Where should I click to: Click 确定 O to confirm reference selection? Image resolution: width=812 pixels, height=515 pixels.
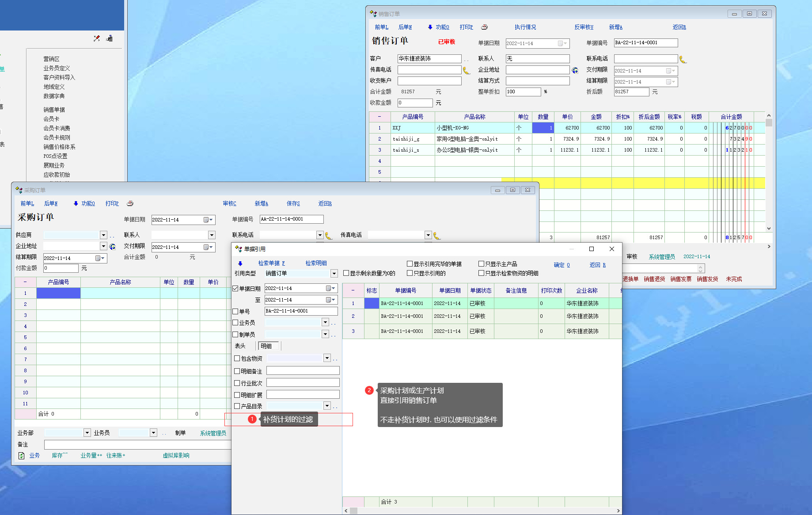click(x=562, y=265)
